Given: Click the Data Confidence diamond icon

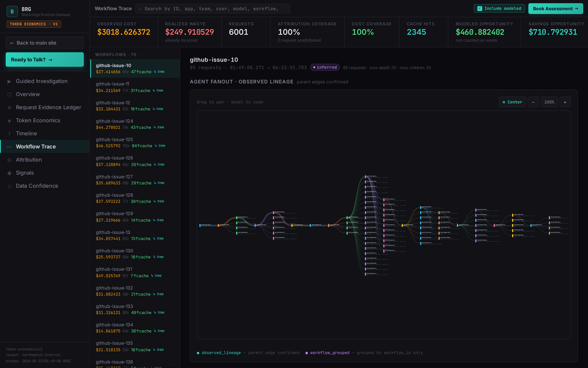Looking at the screenshot, I should tap(9, 186).
